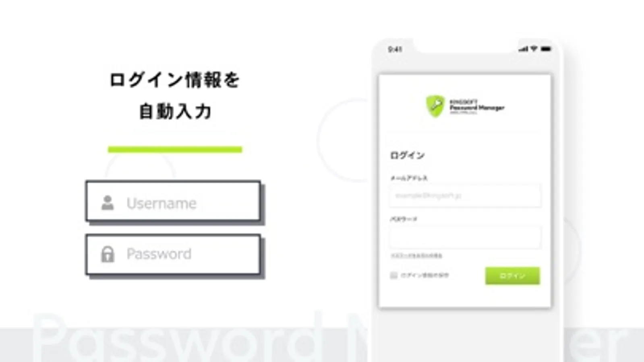Open the forgot password link below the password field
The width and height of the screenshot is (644, 362).
(x=416, y=256)
